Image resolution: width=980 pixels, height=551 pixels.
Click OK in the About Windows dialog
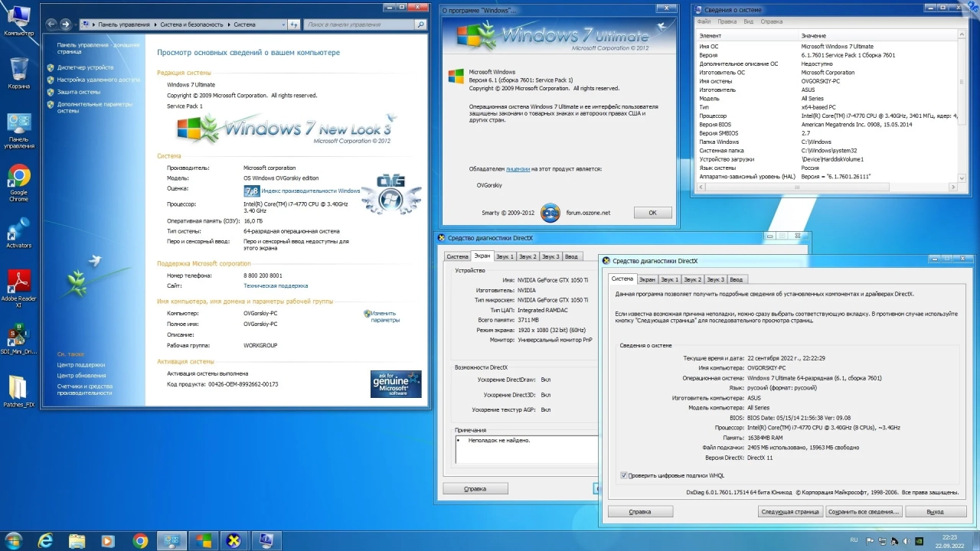652,213
